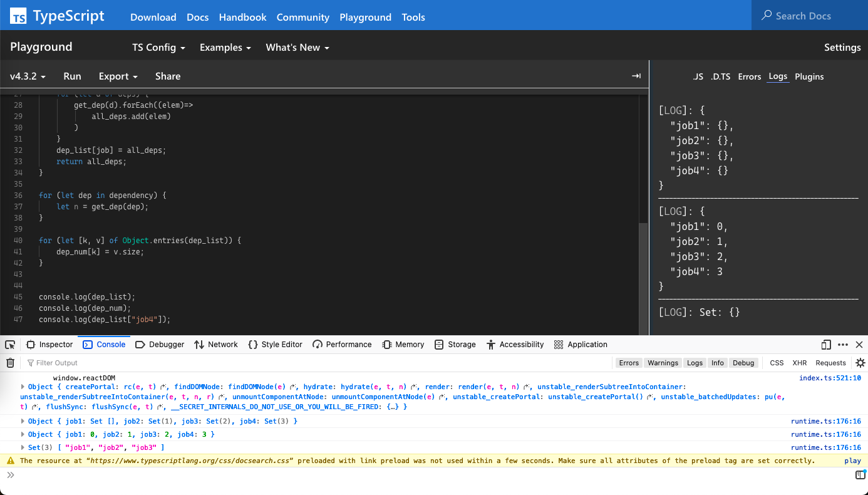Switch to Style Editor tab

click(276, 345)
